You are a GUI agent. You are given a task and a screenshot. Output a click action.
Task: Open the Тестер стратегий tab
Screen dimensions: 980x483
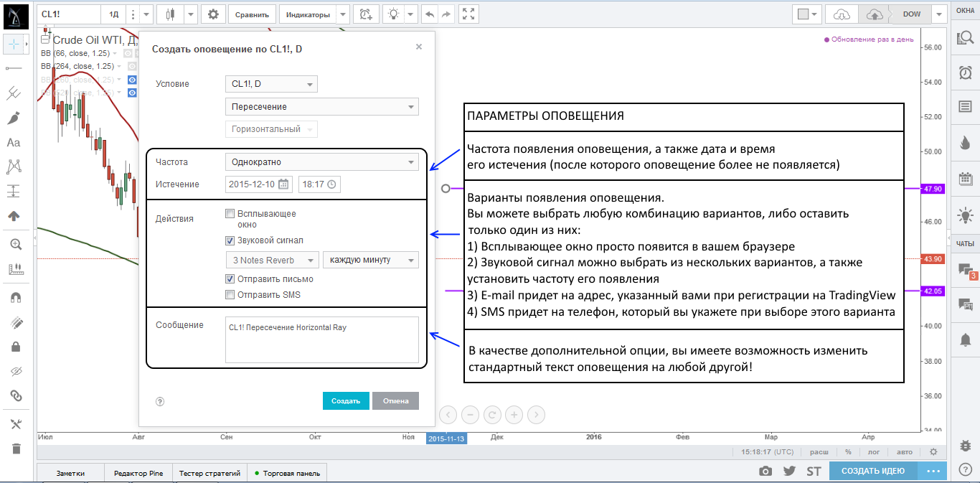(x=209, y=473)
